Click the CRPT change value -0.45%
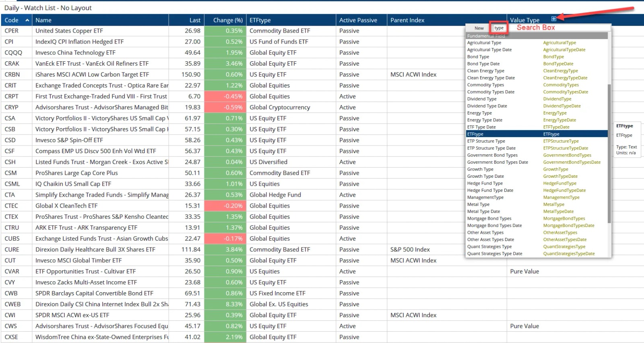Viewport: 644px width, 343px height. [x=225, y=96]
